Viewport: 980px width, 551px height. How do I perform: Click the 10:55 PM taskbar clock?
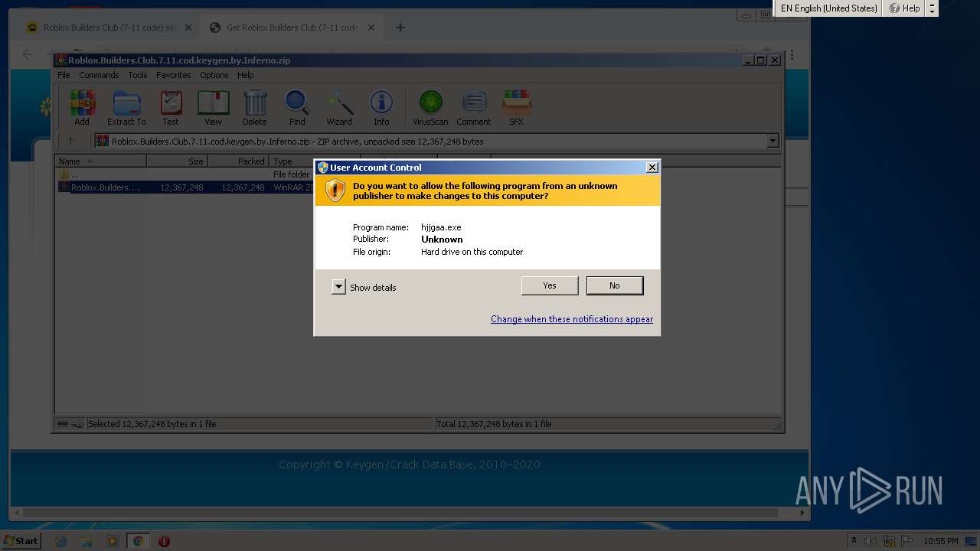[941, 541]
